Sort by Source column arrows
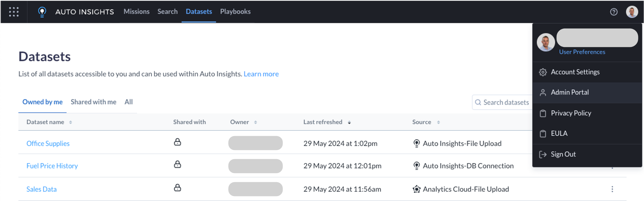The width and height of the screenshot is (644, 201). [x=438, y=122]
